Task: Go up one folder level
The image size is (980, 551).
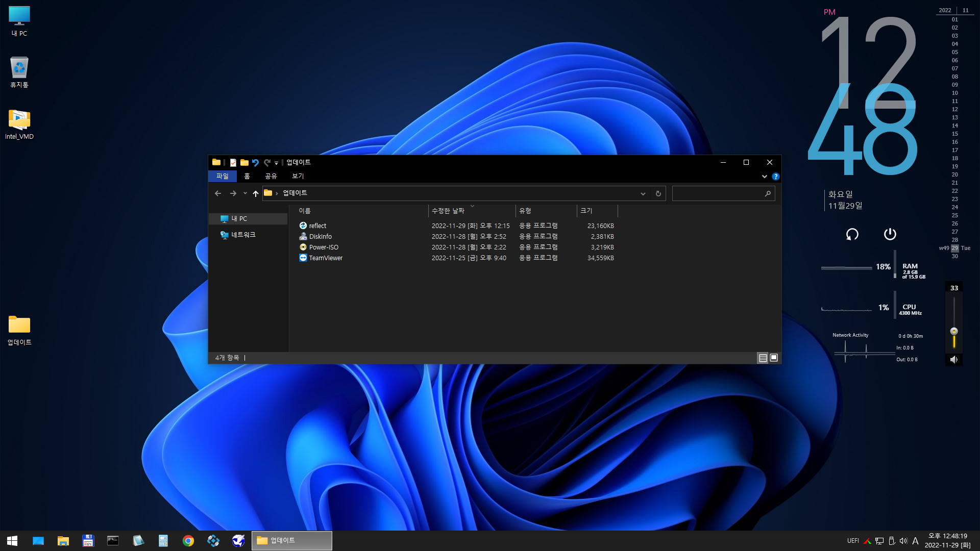Action: pyautogui.click(x=256, y=193)
